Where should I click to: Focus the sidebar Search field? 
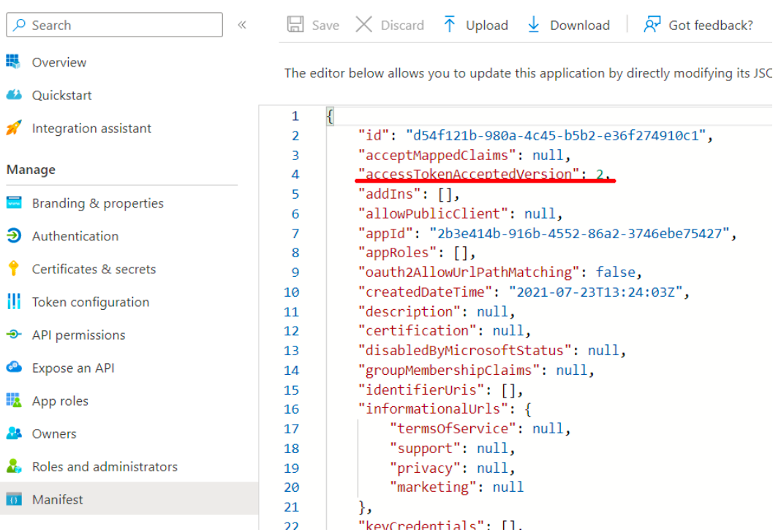point(115,25)
